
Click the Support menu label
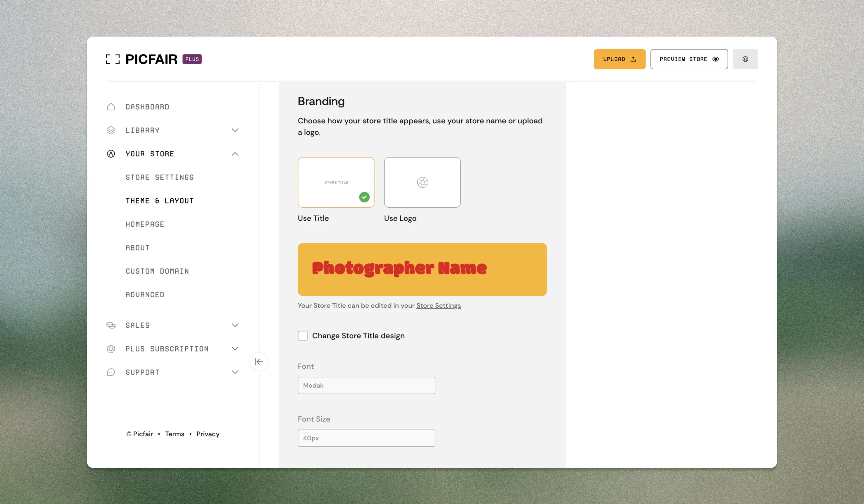[142, 372]
